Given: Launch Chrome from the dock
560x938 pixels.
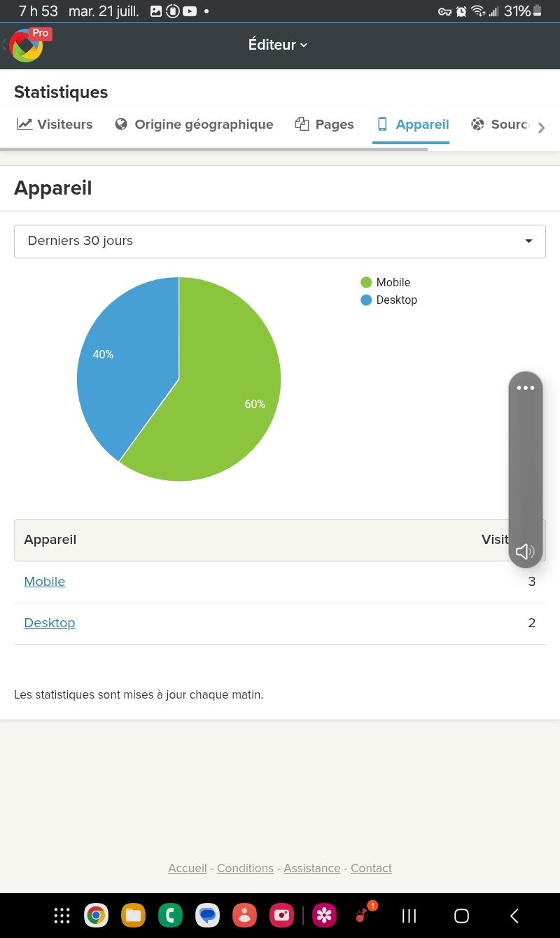Looking at the screenshot, I should pos(96,915).
